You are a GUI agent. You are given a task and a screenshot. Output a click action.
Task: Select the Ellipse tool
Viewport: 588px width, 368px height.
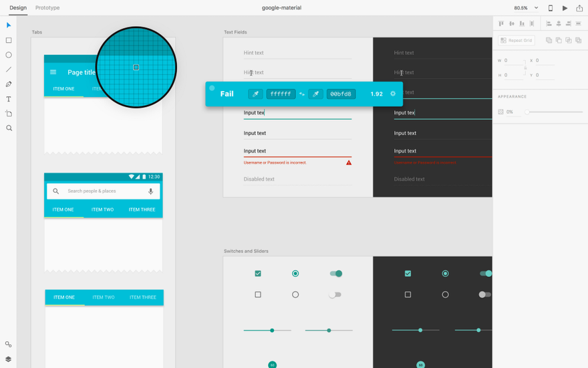tap(9, 55)
